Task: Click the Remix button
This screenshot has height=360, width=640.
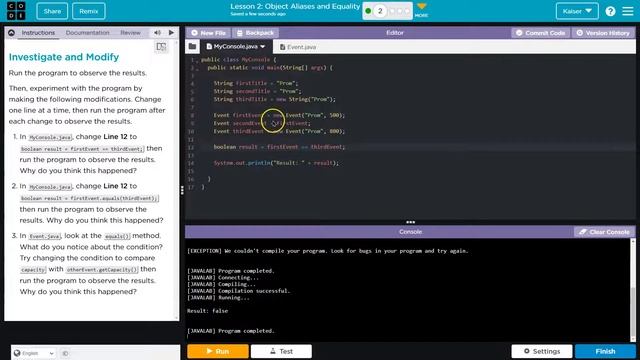Action: 89,11
